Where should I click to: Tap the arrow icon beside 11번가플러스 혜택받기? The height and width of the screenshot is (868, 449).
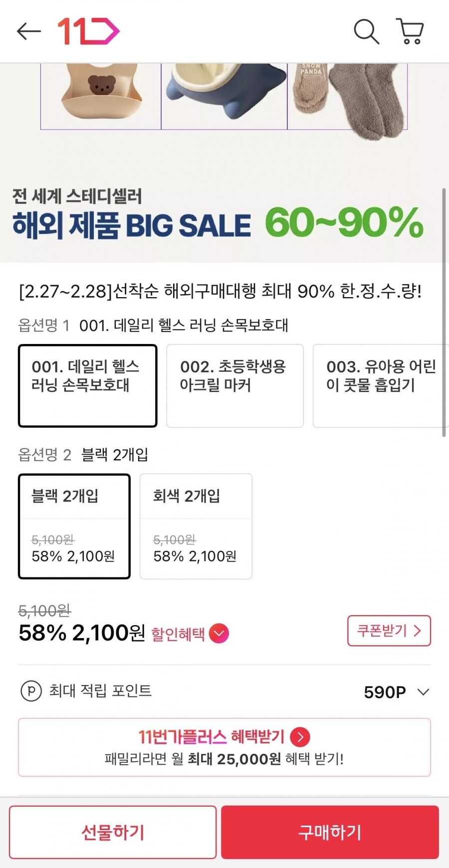(300, 737)
